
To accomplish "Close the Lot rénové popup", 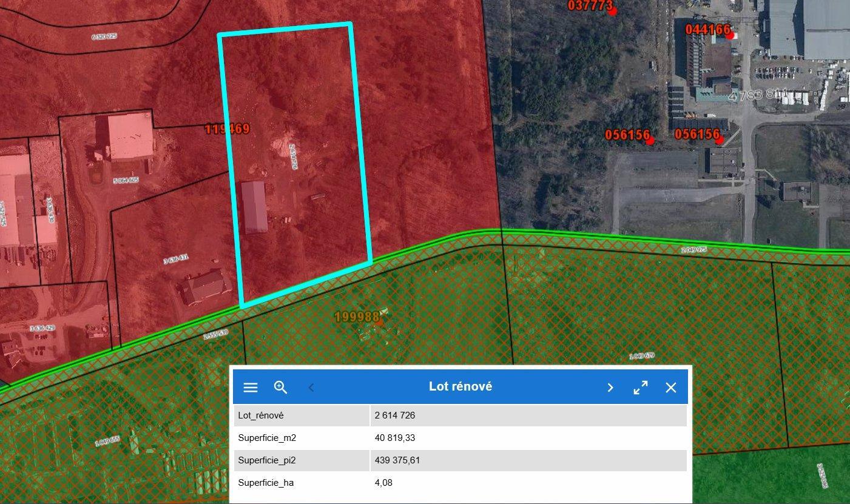I will pyautogui.click(x=670, y=388).
